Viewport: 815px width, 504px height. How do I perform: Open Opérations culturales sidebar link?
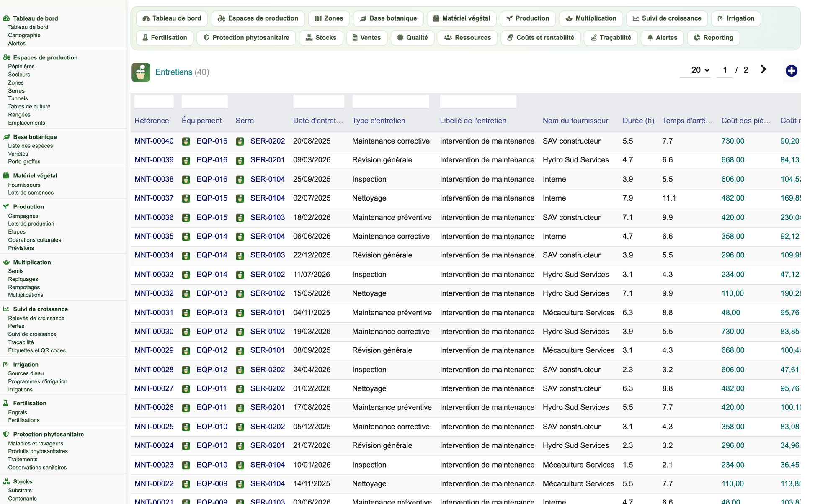click(34, 240)
